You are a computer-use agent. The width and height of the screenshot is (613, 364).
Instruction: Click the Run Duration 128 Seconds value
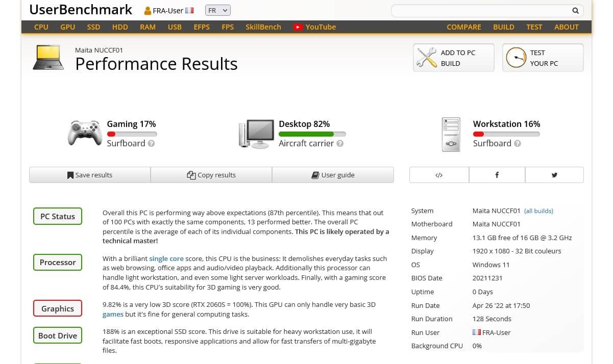(492, 319)
